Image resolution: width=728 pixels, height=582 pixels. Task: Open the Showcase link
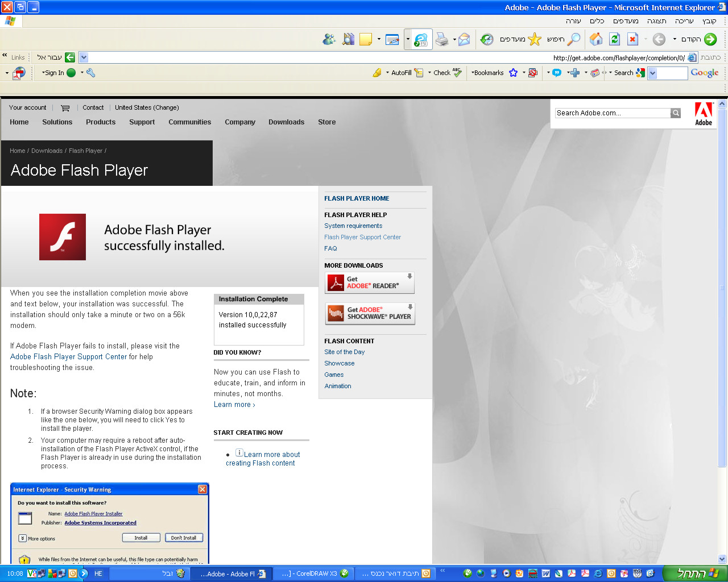tap(340, 363)
